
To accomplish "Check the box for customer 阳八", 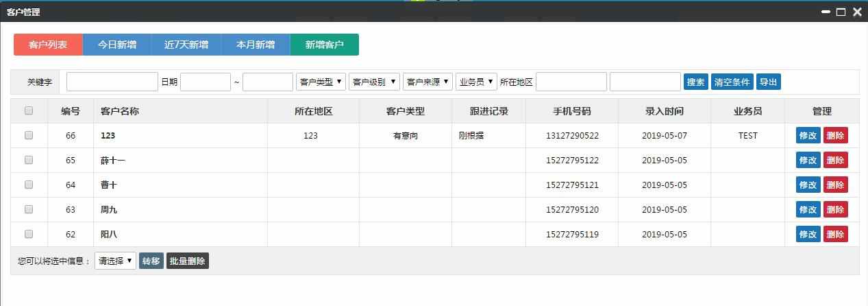I will coord(29,234).
